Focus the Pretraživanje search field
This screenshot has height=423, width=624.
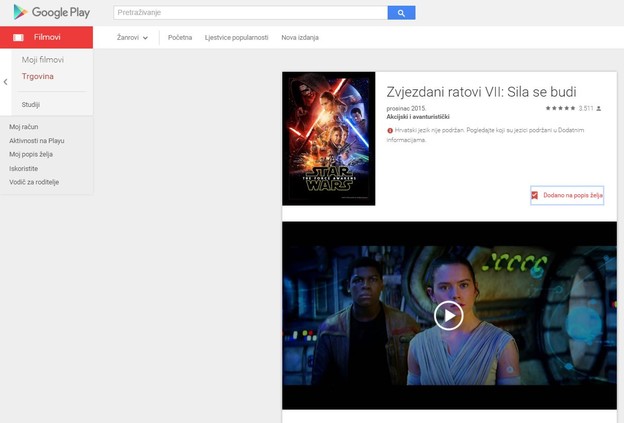pos(251,13)
